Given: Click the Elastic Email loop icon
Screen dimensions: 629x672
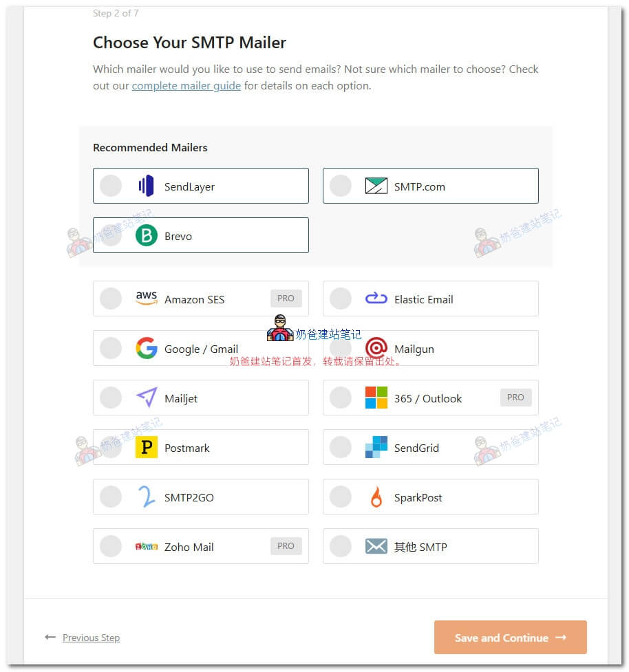Looking at the screenshot, I should 376,299.
